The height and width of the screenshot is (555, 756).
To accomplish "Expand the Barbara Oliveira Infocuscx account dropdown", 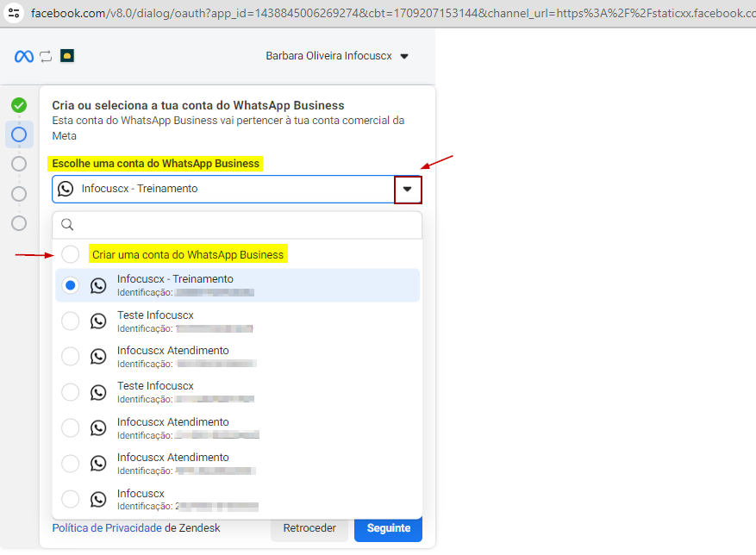I will pos(404,57).
